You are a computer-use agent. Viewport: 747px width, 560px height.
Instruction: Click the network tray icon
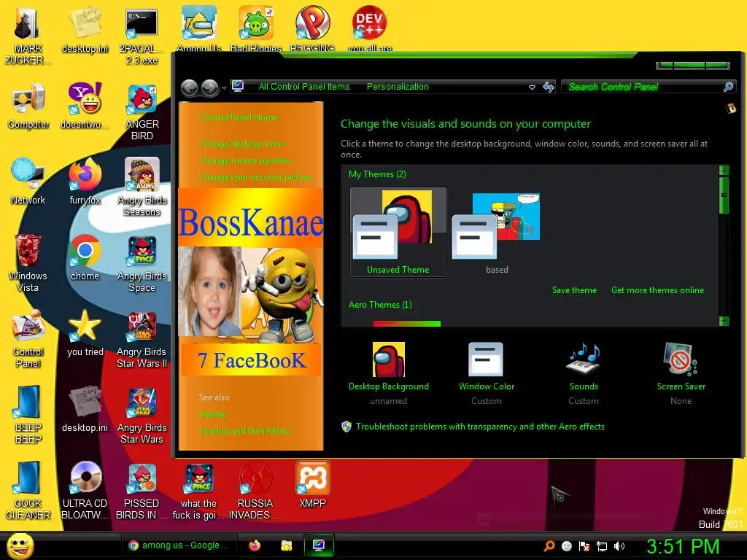(x=602, y=546)
